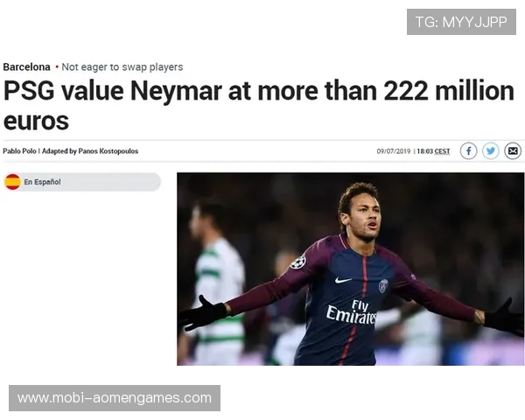Screen dimensions: 525x420
Task: Click the word 'euros' in headline
Action: [x=36, y=121]
